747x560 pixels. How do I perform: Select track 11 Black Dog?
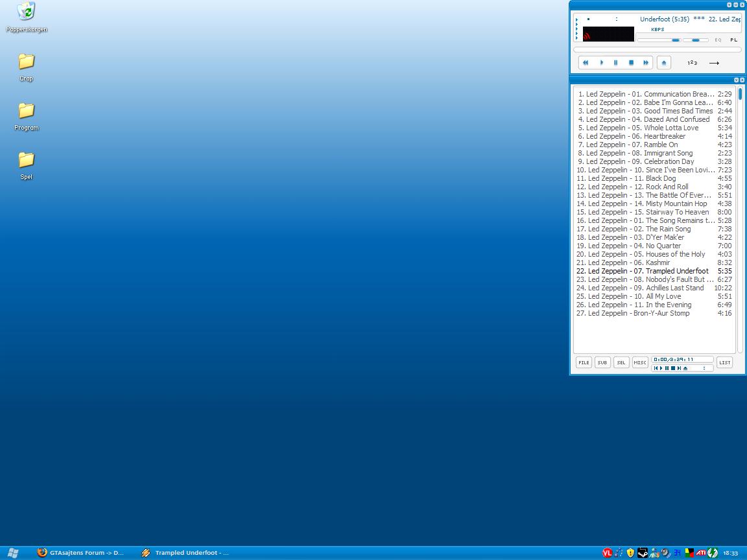(x=654, y=179)
